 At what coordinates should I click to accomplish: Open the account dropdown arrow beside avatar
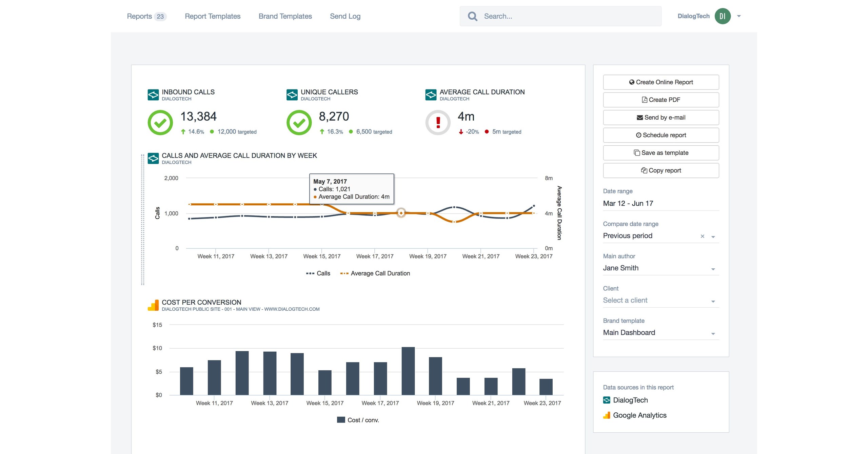pyautogui.click(x=739, y=16)
